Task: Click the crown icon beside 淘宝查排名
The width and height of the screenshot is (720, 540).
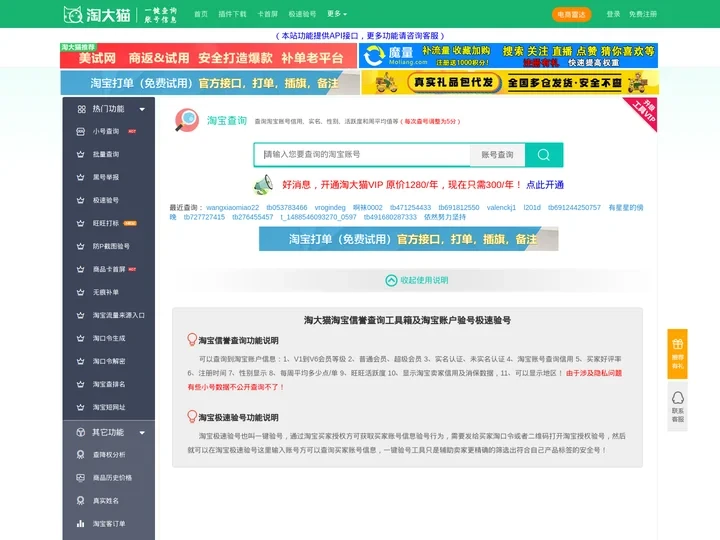Action: click(80, 384)
